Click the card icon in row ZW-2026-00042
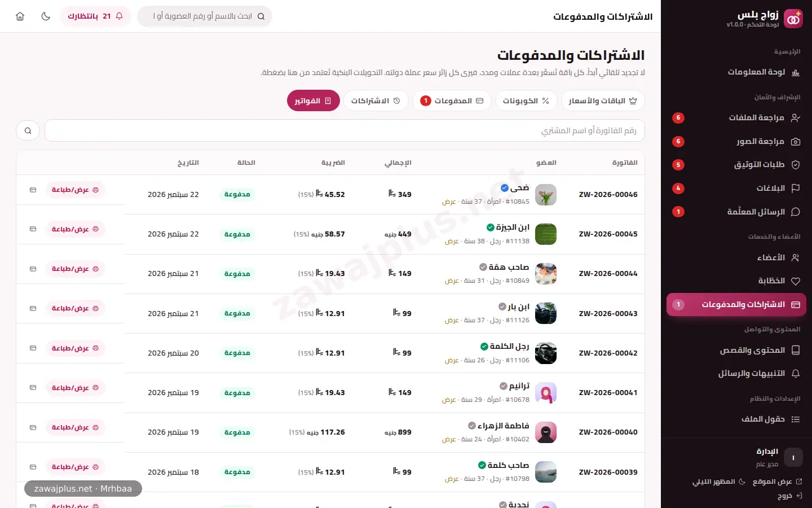Image resolution: width=812 pixels, height=508 pixels. coord(33,349)
